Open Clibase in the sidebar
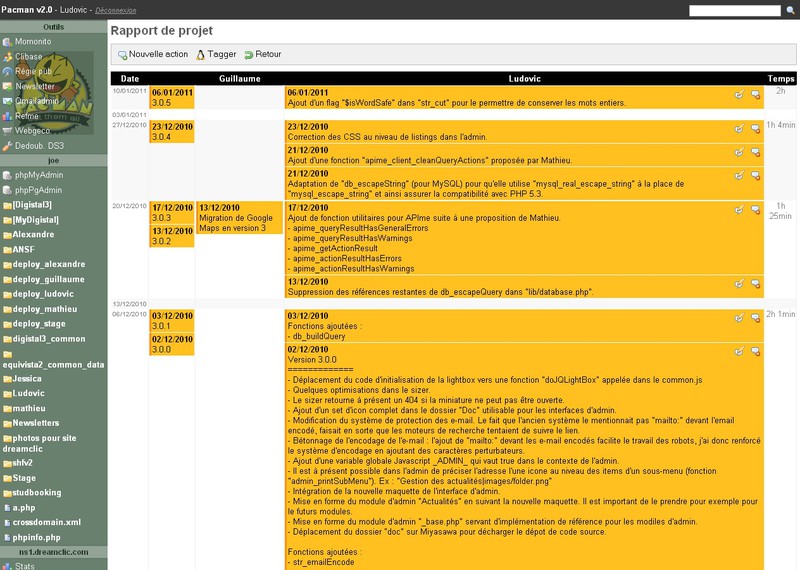The height and width of the screenshot is (570, 800). coord(29,57)
